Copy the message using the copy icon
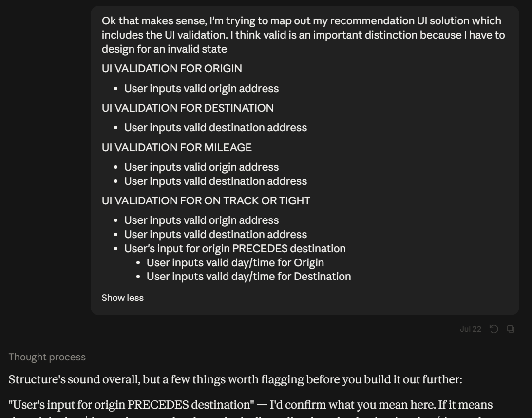 (511, 329)
